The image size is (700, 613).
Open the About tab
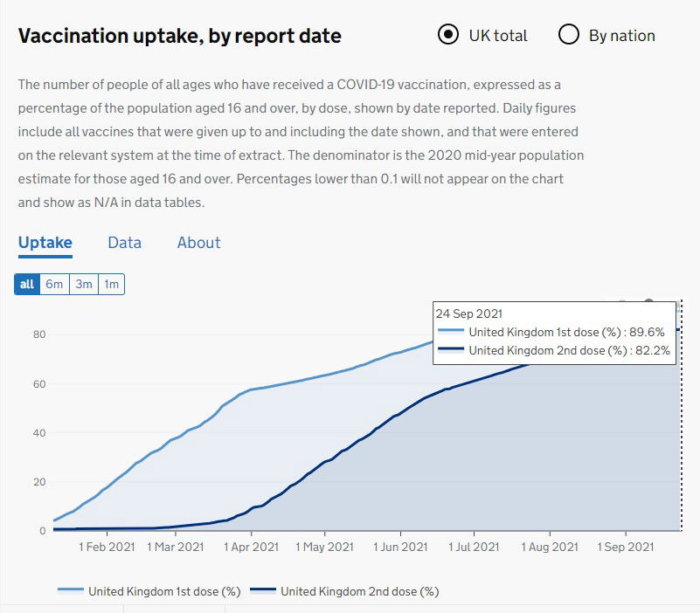[x=198, y=243]
